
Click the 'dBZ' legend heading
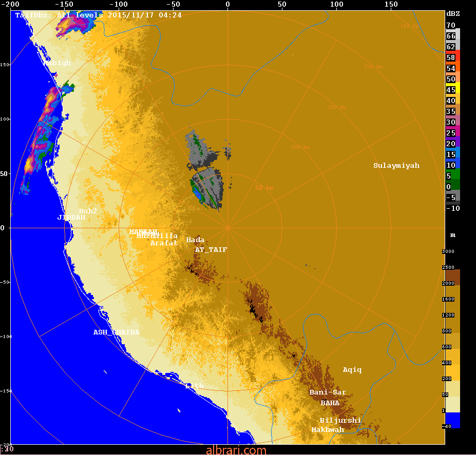453,14
